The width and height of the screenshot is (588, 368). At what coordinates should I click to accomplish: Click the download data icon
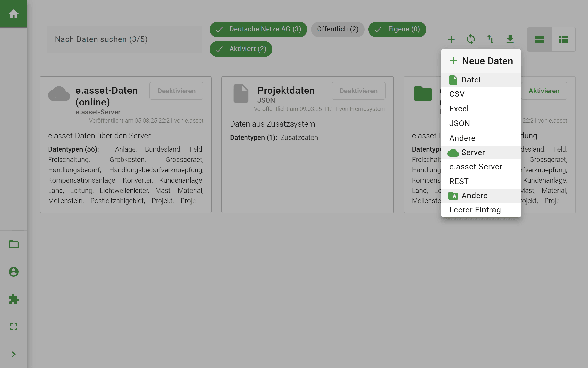[510, 39]
